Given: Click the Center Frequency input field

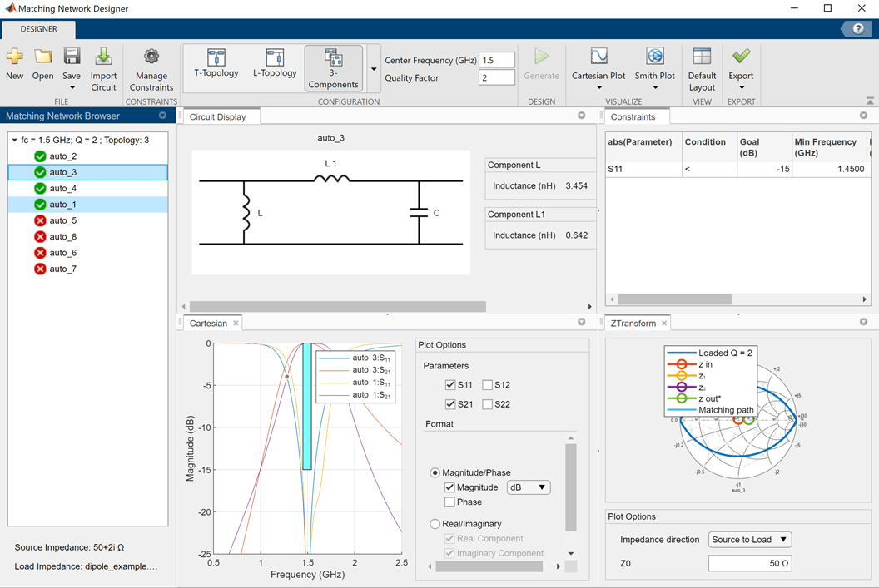Looking at the screenshot, I should 497,61.
